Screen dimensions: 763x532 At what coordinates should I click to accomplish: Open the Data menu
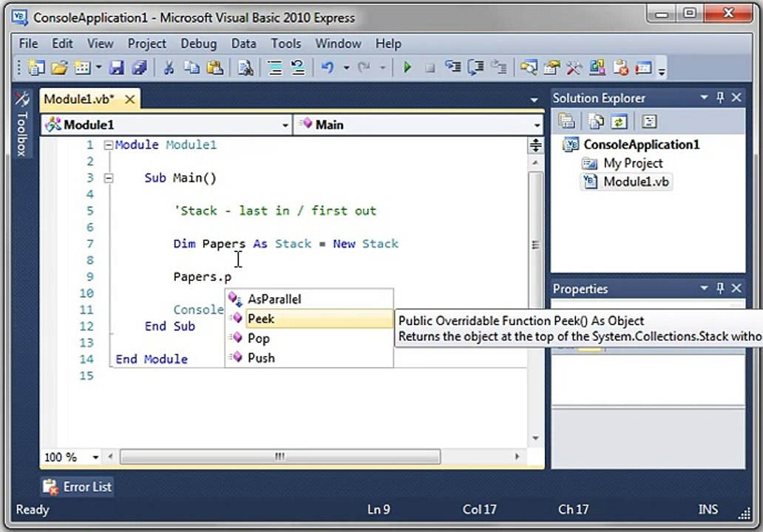click(243, 44)
